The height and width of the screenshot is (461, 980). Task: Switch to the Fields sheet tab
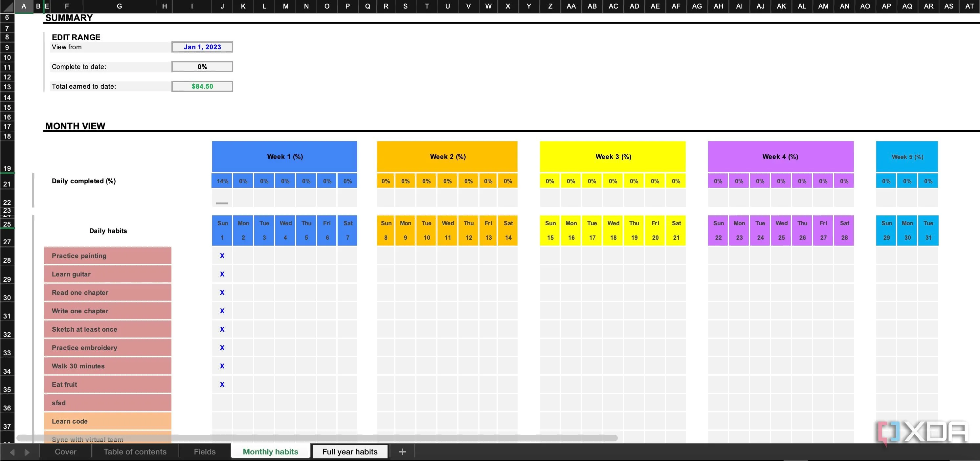(205, 452)
